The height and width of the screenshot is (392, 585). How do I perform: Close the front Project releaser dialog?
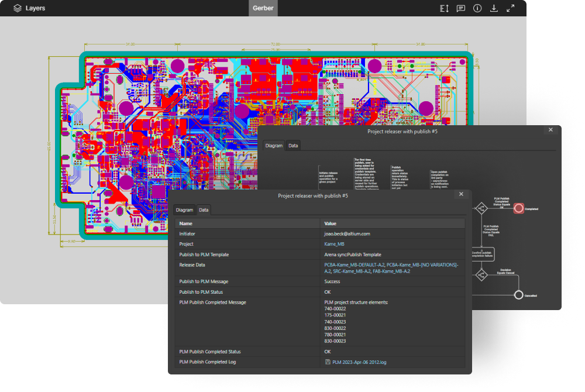(461, 194)
